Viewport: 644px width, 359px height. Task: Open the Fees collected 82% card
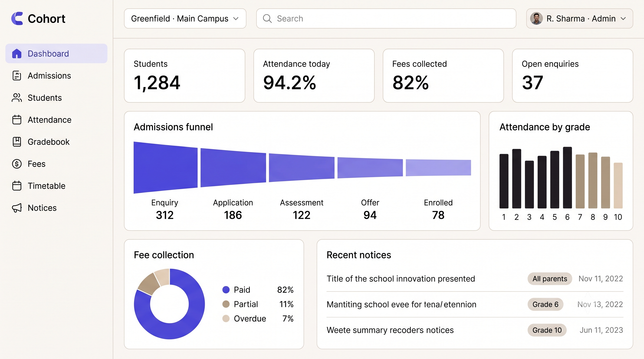443,76
